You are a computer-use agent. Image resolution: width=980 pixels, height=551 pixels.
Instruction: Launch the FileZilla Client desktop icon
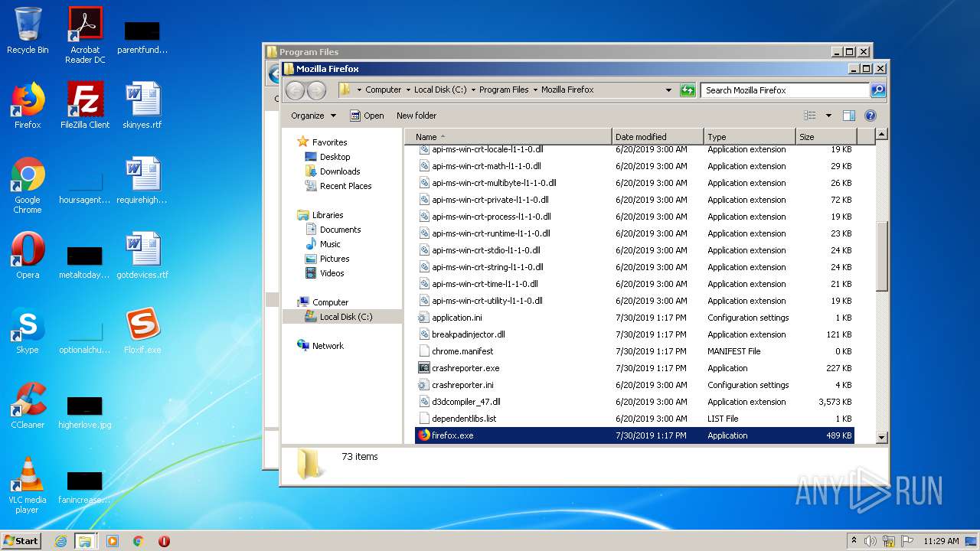[85, 106]
